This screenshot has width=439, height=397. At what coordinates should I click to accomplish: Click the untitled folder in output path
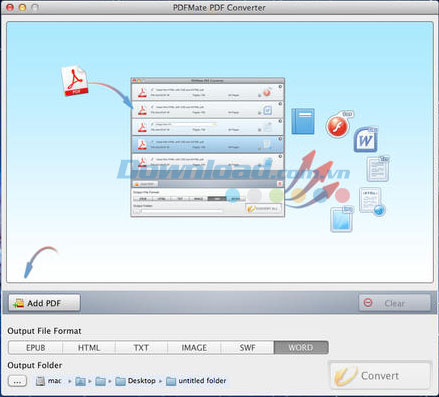tap(196, 381)
